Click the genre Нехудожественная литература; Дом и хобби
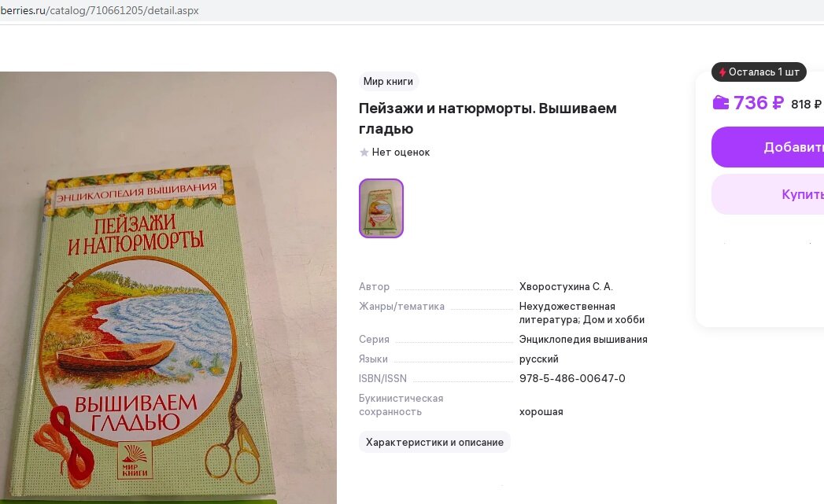Viewport: 824px width, 504px height. click(x=582, y=313)
